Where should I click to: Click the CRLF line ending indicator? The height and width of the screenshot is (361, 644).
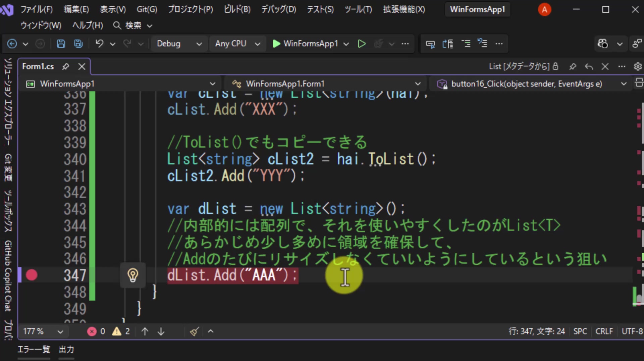pyautogui.click(x=604, y=331)
